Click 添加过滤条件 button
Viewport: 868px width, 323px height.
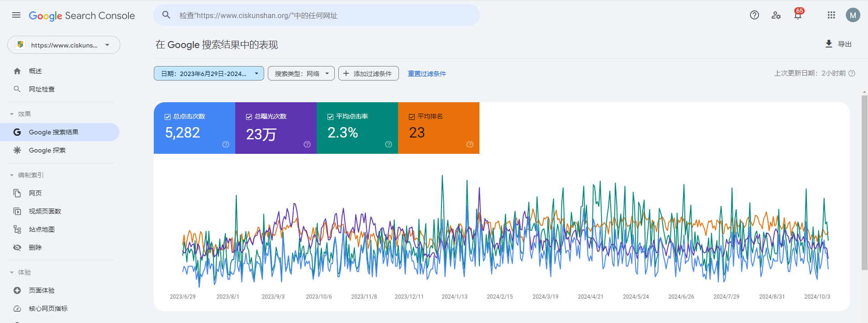pos(369,73)
